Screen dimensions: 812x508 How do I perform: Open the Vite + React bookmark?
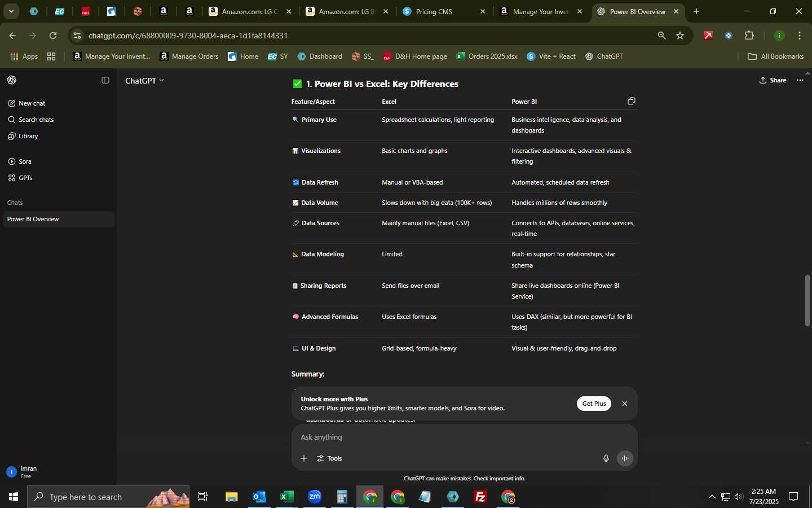pos(551,56)
